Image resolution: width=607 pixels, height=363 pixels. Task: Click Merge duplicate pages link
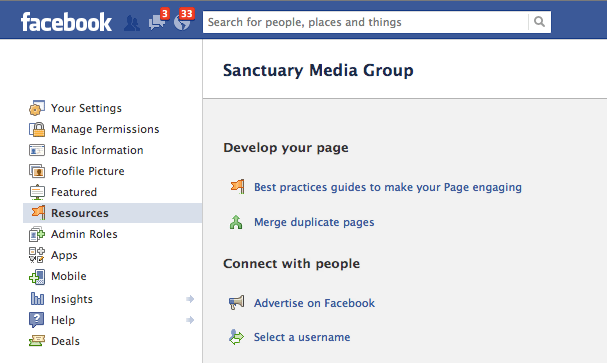pyautogui.click(x=314, y=222)
